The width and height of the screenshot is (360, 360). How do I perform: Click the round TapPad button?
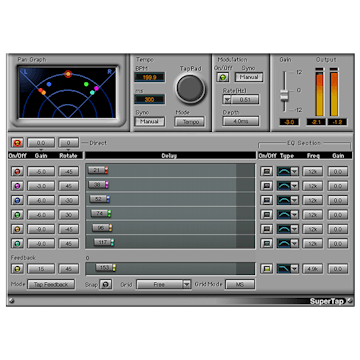[x=190, y=89]
